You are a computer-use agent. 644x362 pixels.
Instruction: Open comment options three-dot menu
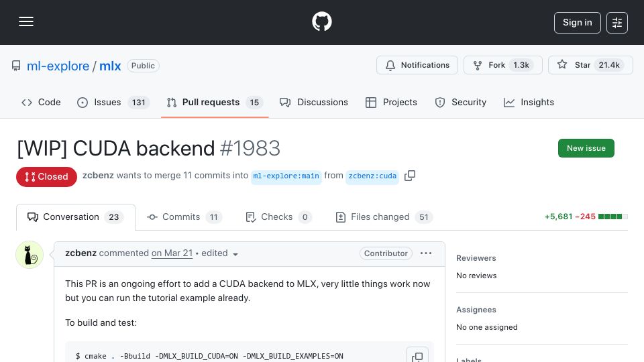point(426,253)
